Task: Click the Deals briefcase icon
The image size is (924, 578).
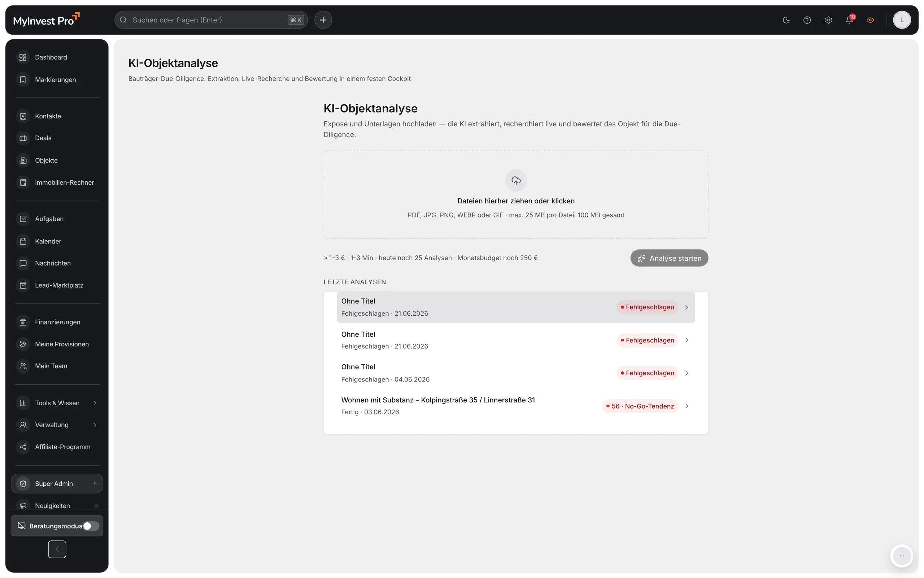Action: point(23,138)
